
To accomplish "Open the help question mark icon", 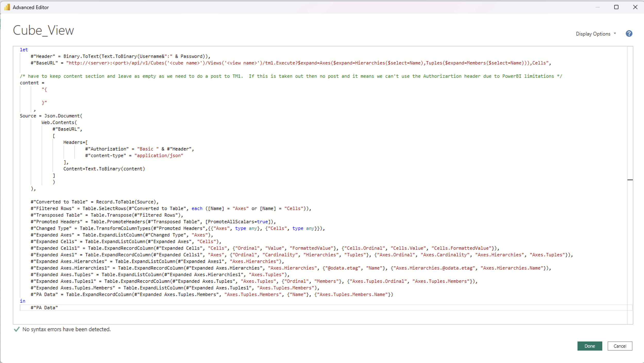I will 629,34.
